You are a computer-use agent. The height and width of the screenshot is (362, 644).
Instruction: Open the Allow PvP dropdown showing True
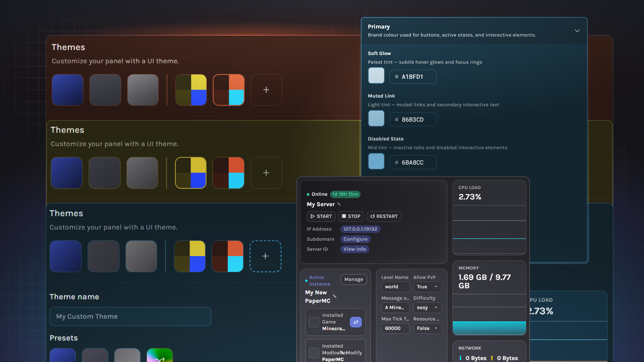427,287
